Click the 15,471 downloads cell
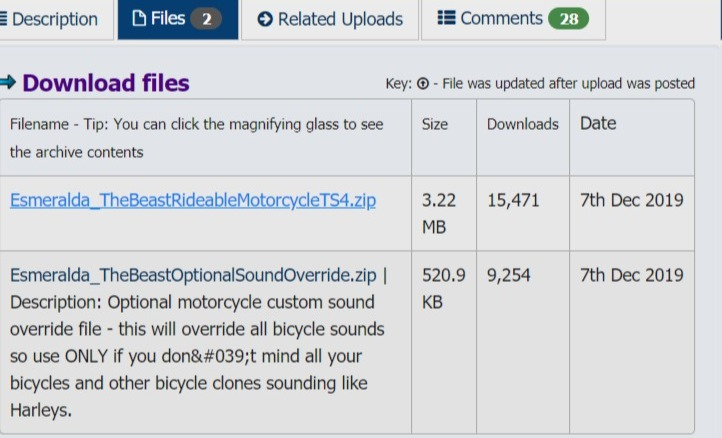Viewport: 722px width, 438px height. point(513,200)
